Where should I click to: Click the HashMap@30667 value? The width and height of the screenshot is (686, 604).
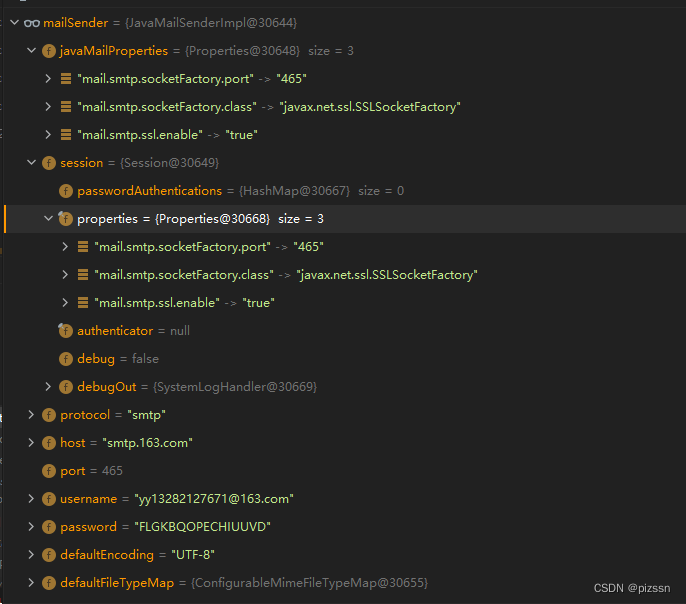click(294, 191)
